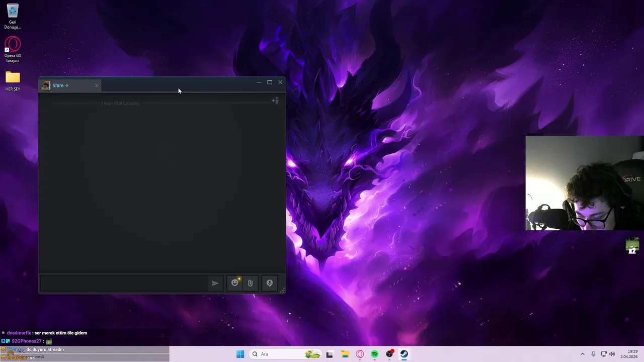644x362 pixels.
Task: Select the HER ŞEY folder on desktop
Action: (13, 81)
